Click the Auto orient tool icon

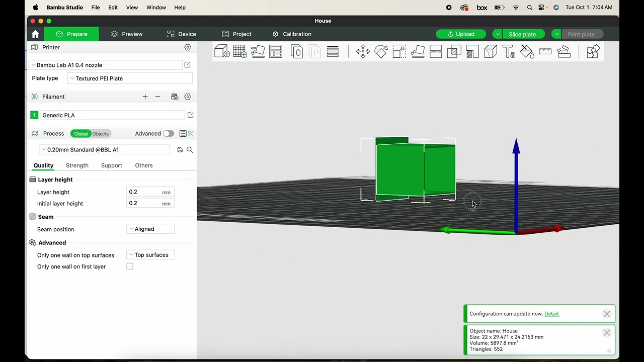coord(258,52)
